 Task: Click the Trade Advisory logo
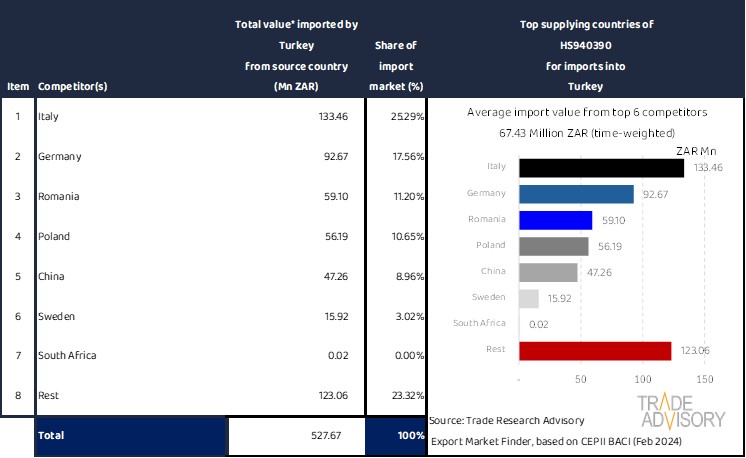(682, 411)
